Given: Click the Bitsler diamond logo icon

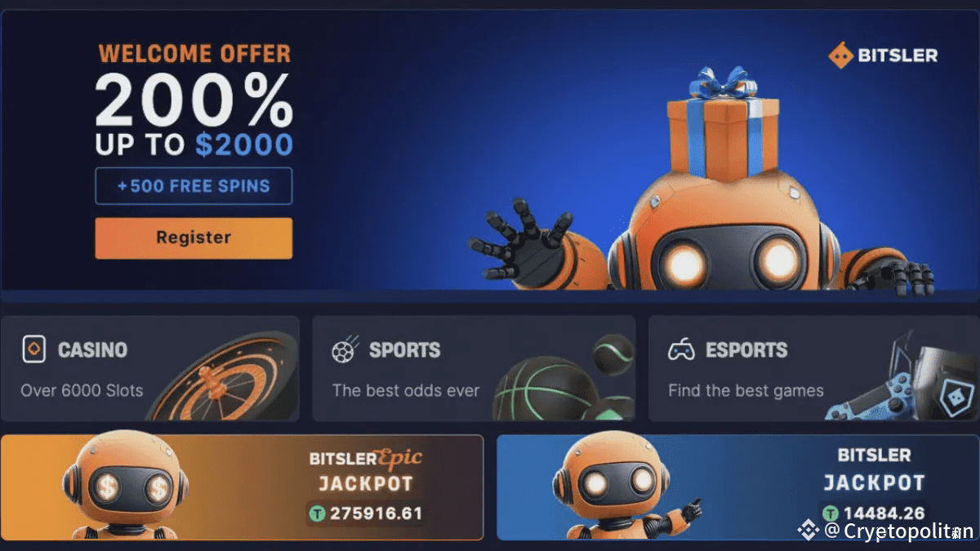Looking at the screenshot, I should 840,56.
